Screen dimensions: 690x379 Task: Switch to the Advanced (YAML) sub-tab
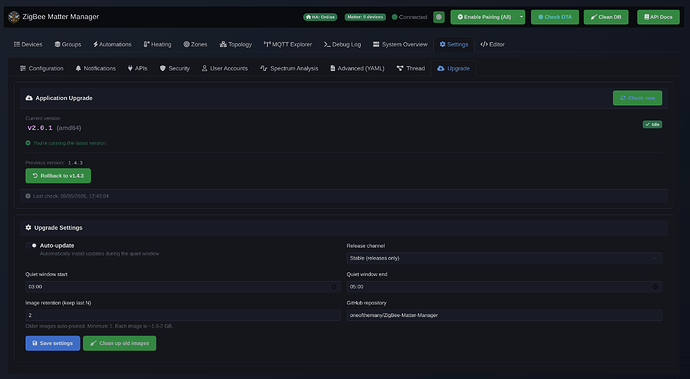tap(357, 68)
